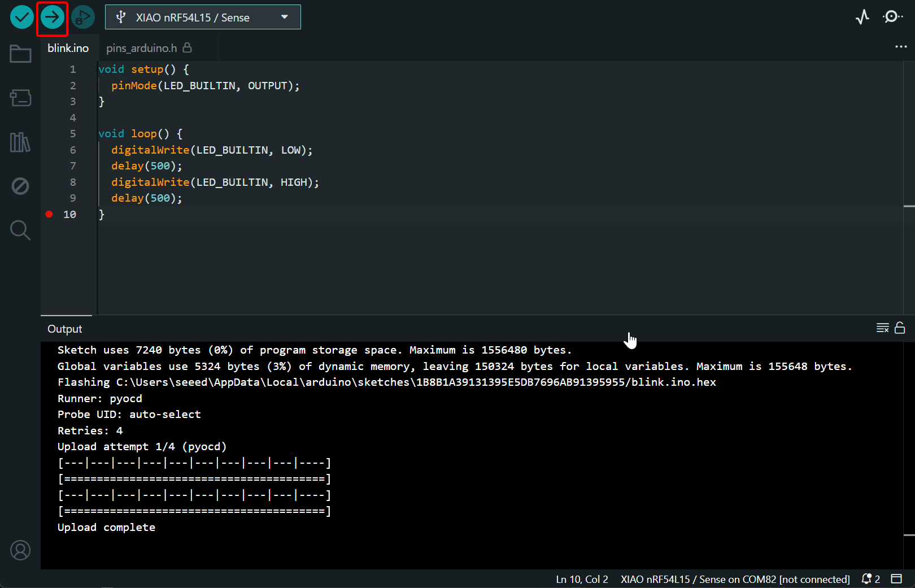Open the Serial Plotter
The image size is (915, 588).
(862, 17)
